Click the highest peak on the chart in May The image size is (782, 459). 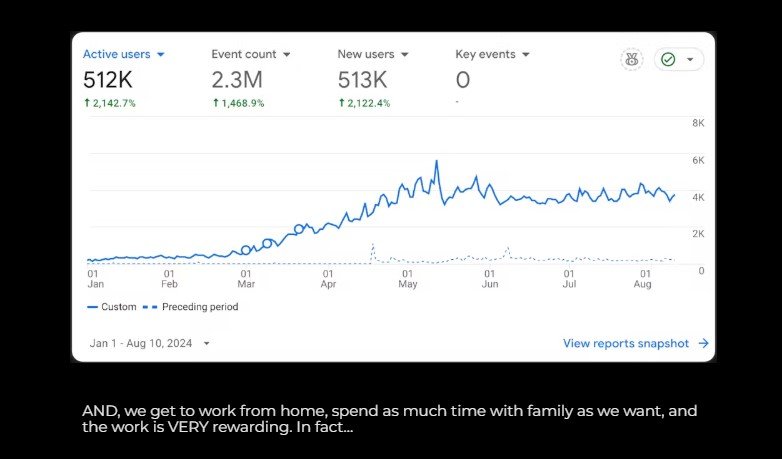point(437,161)
